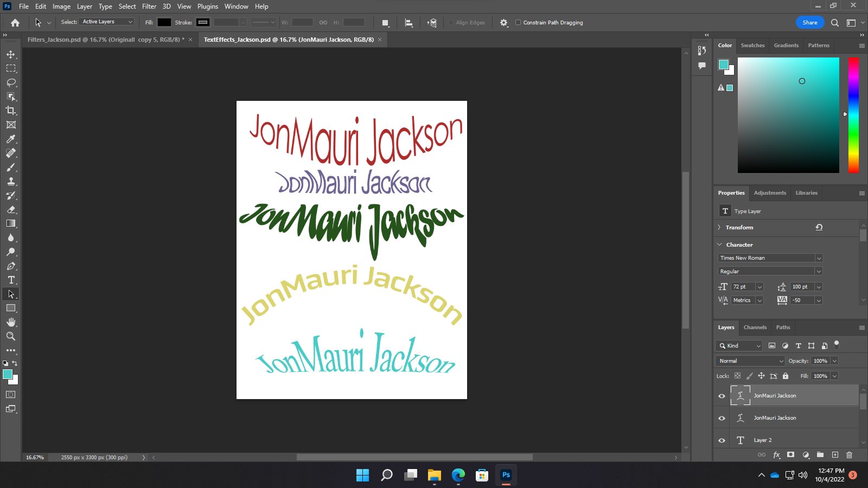Select the Dodge tool

tap(11, 252)
